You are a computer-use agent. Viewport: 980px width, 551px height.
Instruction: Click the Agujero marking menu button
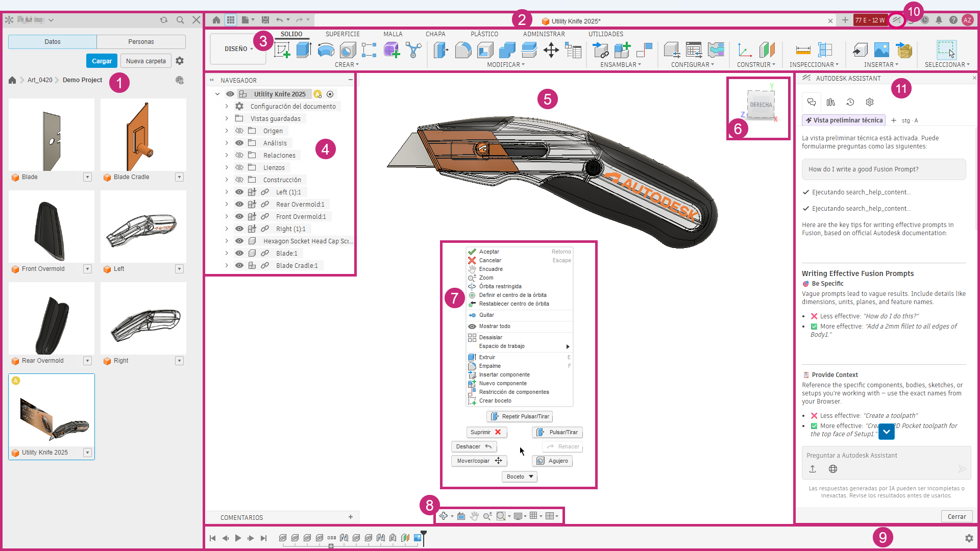click(x=552, y=461)
